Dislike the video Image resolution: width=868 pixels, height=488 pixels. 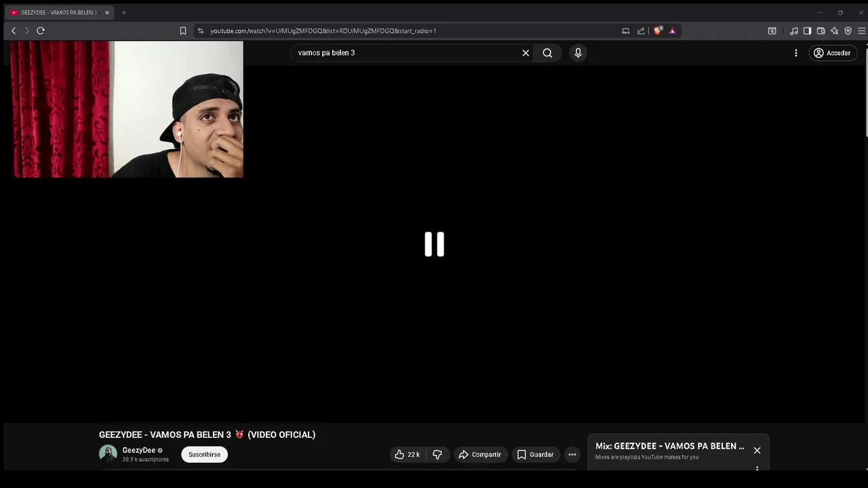(x=437, y=454)
